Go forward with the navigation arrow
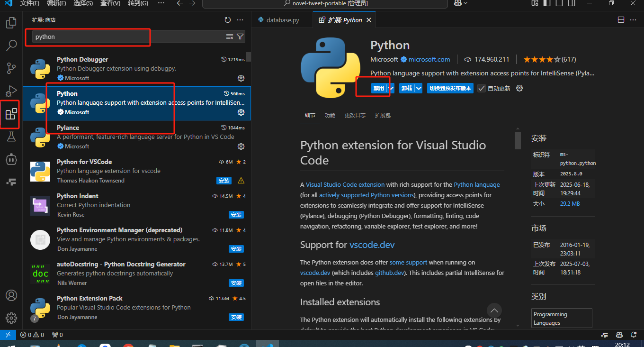Viewport: 644px width, 347px height. point(192,3)
